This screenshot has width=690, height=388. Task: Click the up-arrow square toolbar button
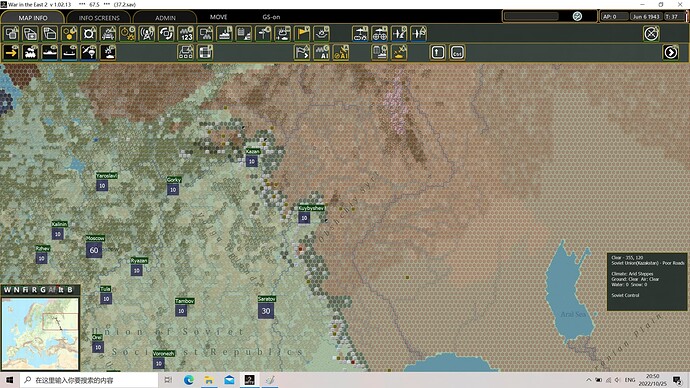[437, 52]
